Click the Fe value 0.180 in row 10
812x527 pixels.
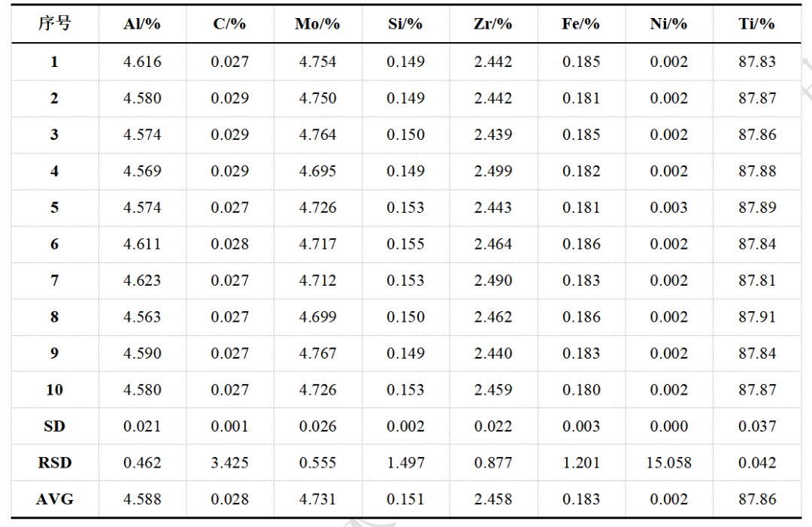581,389
